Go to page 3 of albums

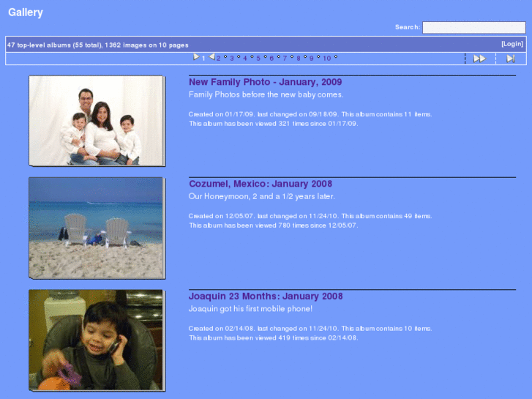coord(232,59)
